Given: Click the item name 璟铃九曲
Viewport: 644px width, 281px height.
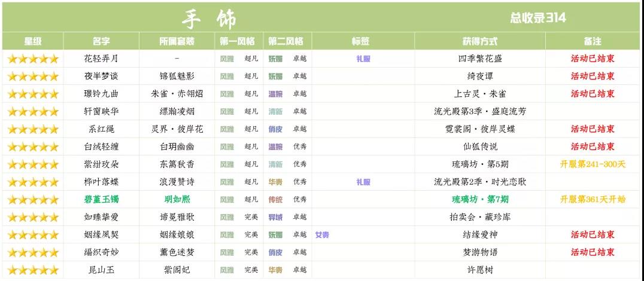Looking at the screenshot, I should 101,94.
